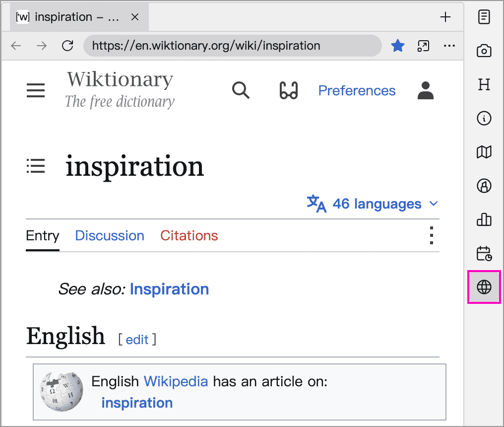Open the reading list icon in the sidebar
This screenshot has height=427, width=504.
484,17
